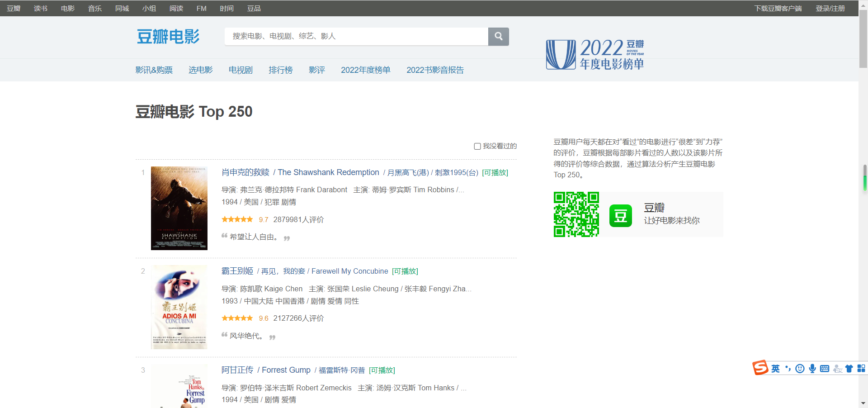868x408 pixels.
Task: Open 电影 in the top bar
Action: click(68, 8)
